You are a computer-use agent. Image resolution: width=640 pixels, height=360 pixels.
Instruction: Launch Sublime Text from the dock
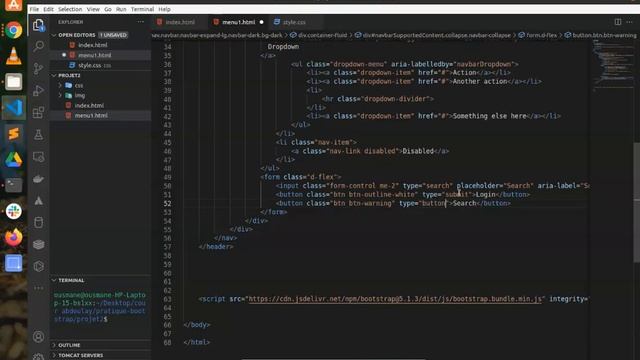(x=13, y=133)
